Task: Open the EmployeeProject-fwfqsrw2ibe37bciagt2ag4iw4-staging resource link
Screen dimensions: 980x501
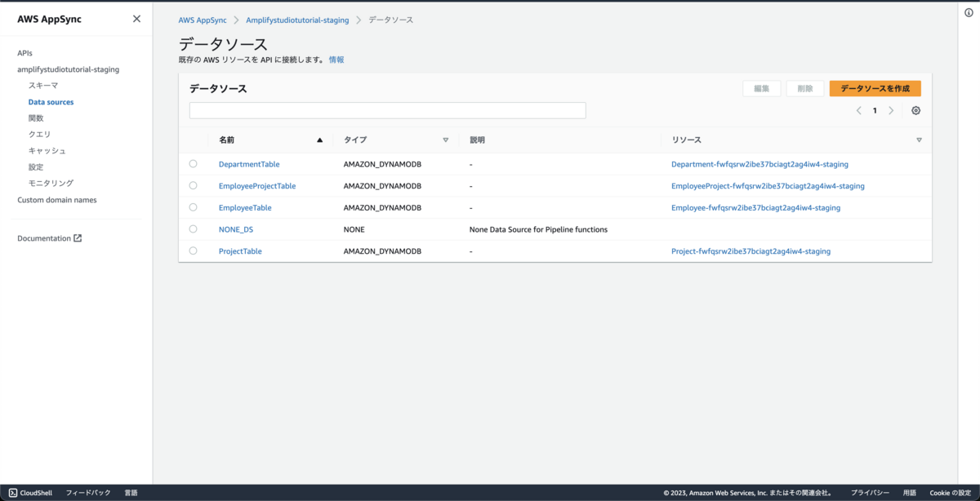Action: [768, 186]
